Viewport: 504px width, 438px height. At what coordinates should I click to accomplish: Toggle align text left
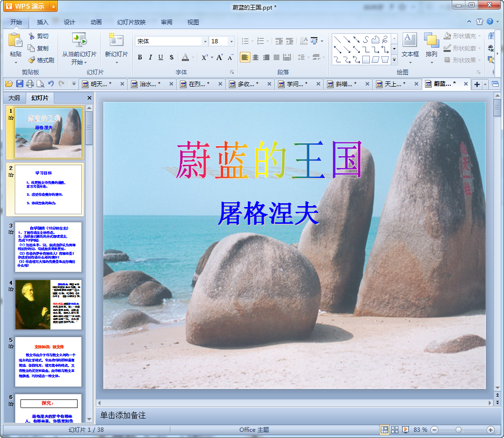click(245, 57)
